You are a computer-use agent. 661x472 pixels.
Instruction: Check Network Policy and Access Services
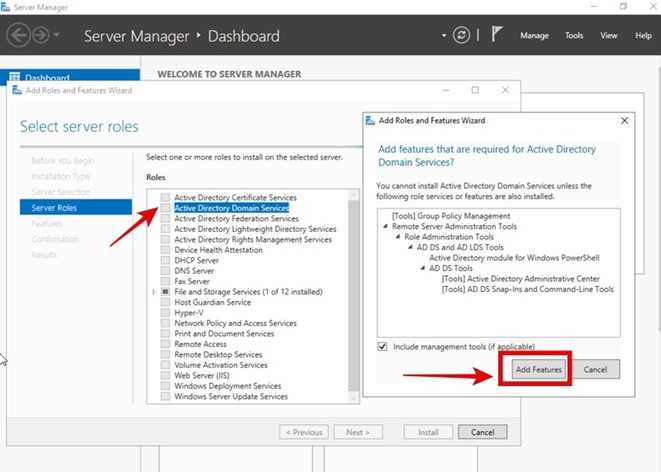click(165, 323)
